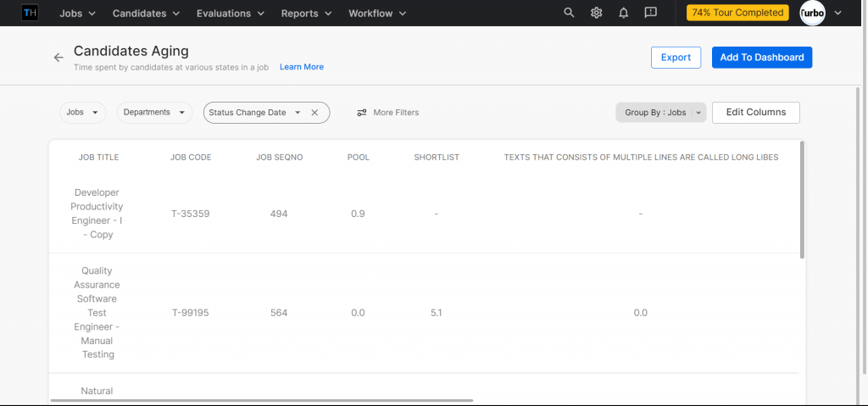The image size is (868, 406).
Task: Open Group By : Jobs dropdown
Action: [660, 112]
